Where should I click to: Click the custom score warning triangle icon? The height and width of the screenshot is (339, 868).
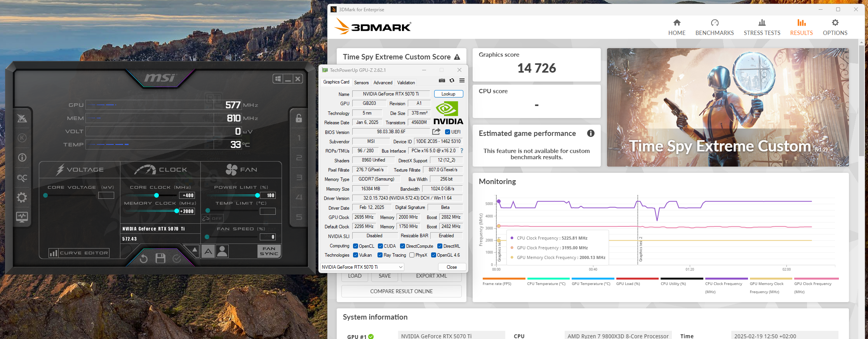pos(457,57)
